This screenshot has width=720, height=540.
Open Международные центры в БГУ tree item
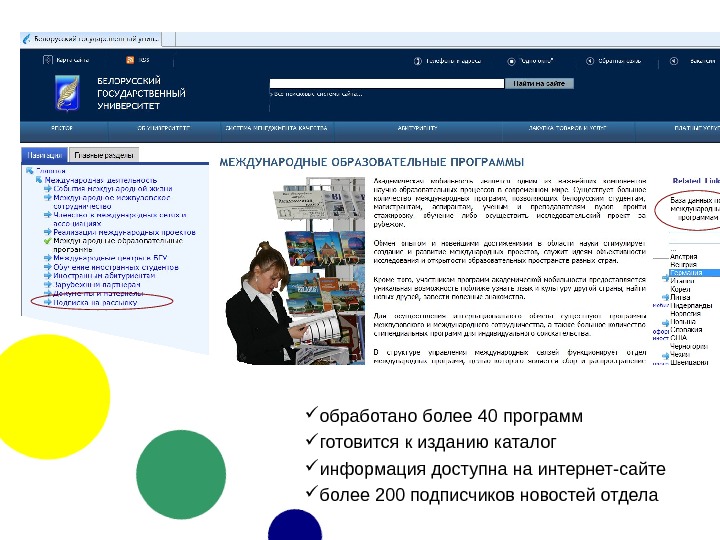click(x=110, y=258)
